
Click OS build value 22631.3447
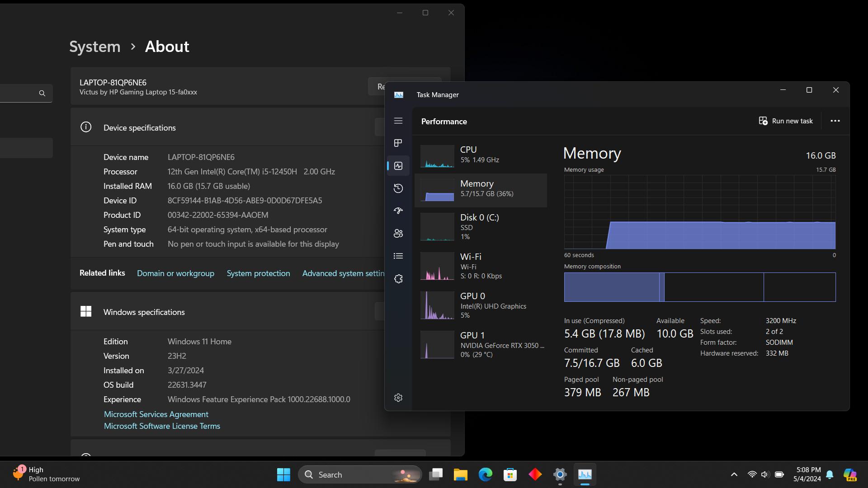click(187, 385)
